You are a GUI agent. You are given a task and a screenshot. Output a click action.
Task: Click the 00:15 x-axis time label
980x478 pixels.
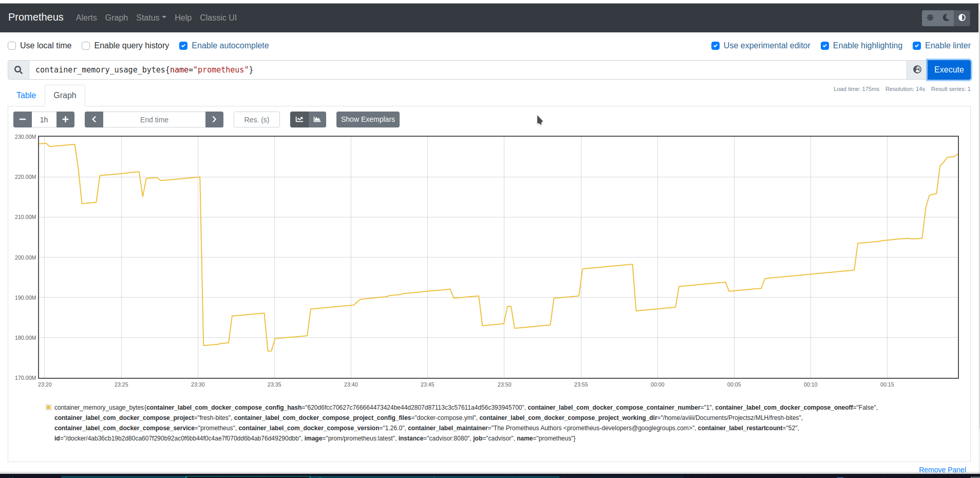click(x=887, y=384)
